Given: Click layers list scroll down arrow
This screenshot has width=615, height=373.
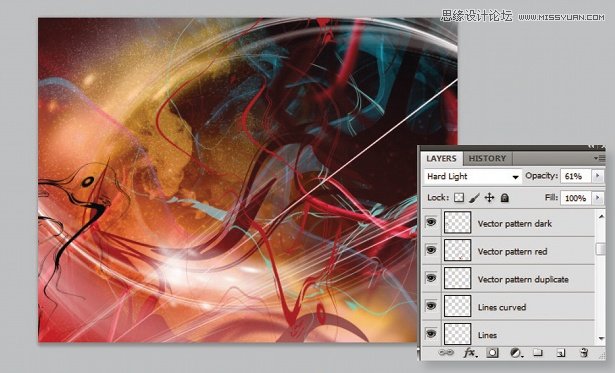Looking at the screenshot, I should tap(601, 339).
